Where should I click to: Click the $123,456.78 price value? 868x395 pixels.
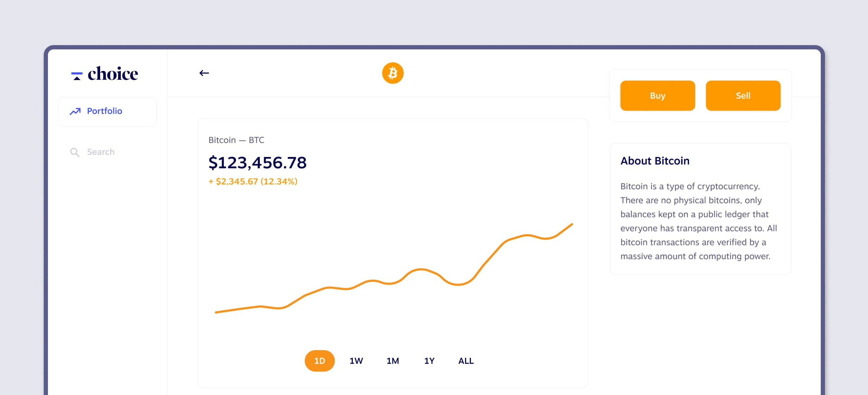pos(257,163)
